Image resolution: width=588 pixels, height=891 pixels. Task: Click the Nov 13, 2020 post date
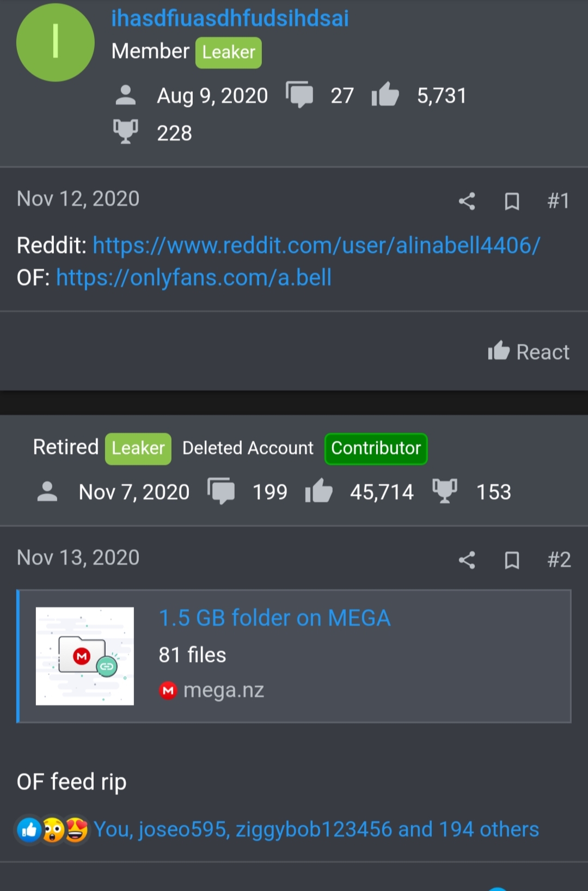click(x=78, y=558)
